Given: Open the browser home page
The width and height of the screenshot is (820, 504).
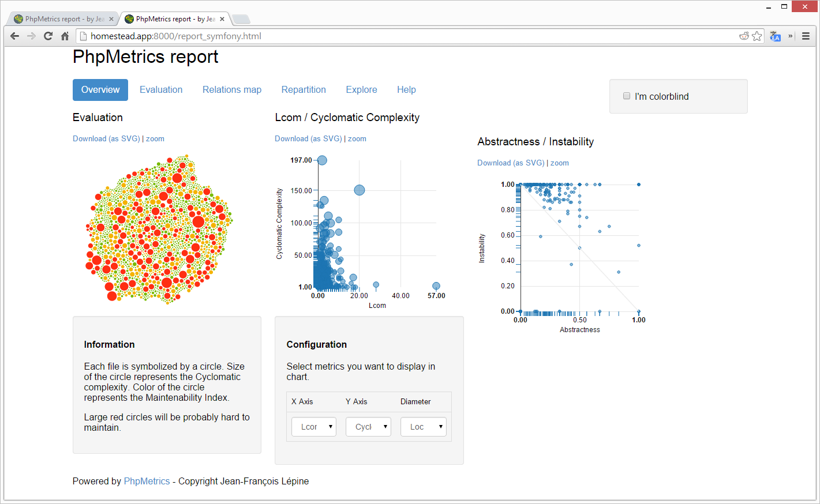Looking at the screenshot, I should [x=65, y=36].
